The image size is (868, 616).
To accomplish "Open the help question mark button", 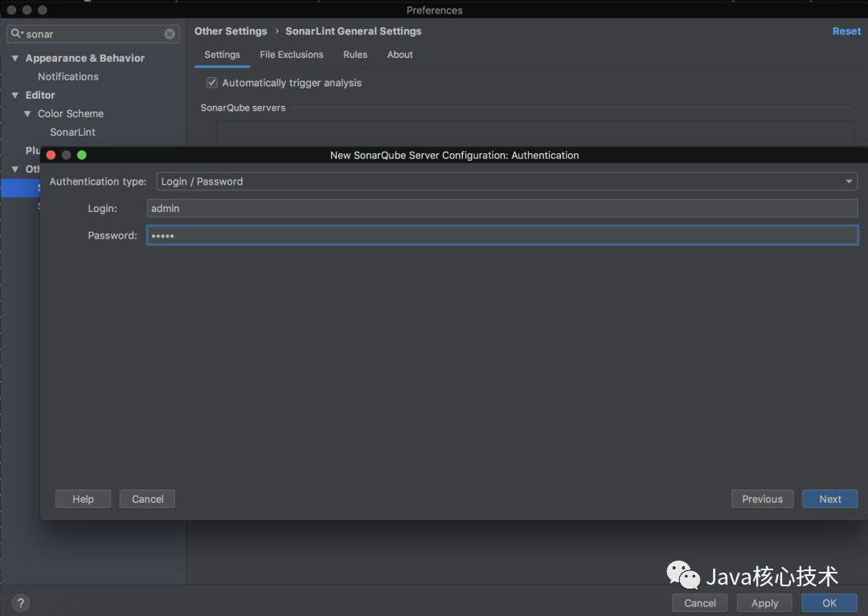I will pos(20,602).
